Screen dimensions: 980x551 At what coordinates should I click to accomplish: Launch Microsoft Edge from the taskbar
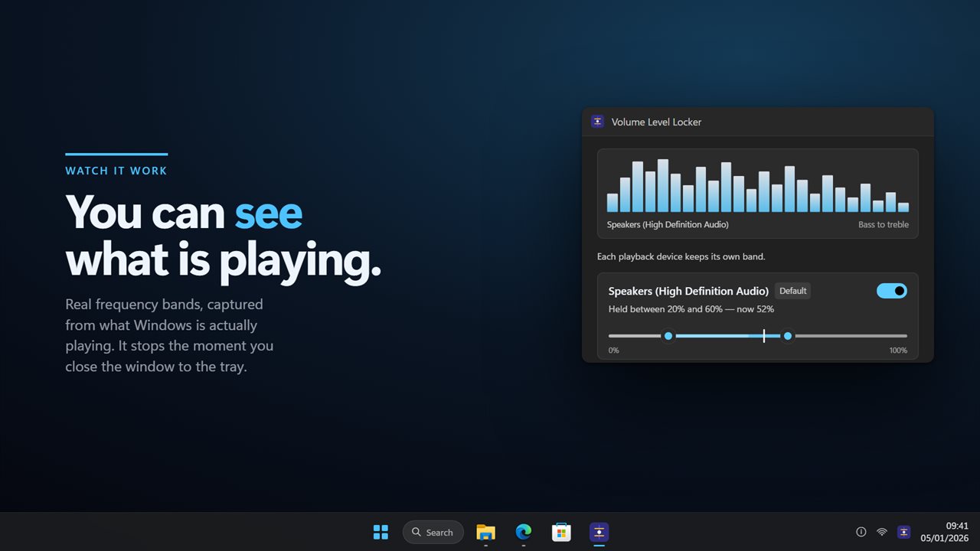[x=524, y=532]
